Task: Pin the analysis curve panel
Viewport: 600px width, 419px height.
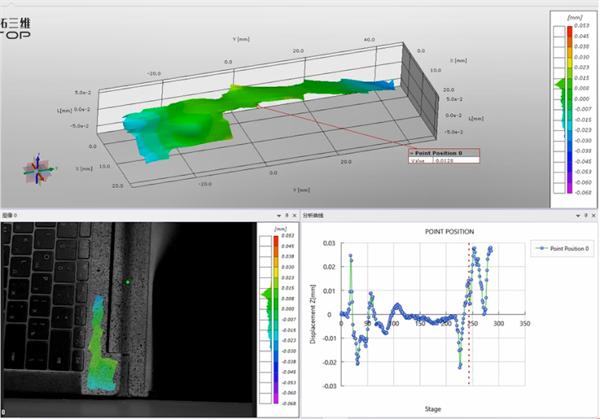Action: coord(586,216)
